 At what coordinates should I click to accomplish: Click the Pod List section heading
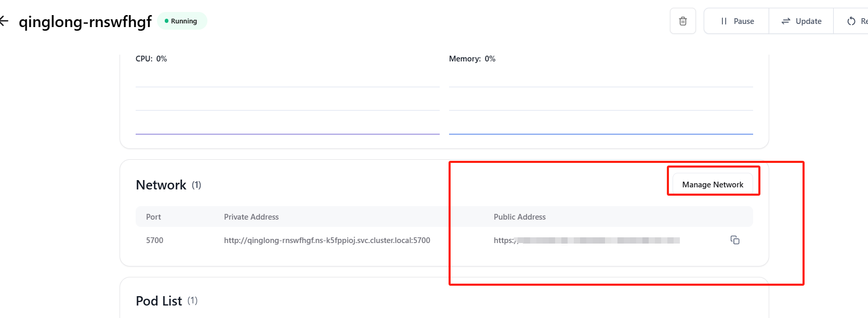click(159, 301)
